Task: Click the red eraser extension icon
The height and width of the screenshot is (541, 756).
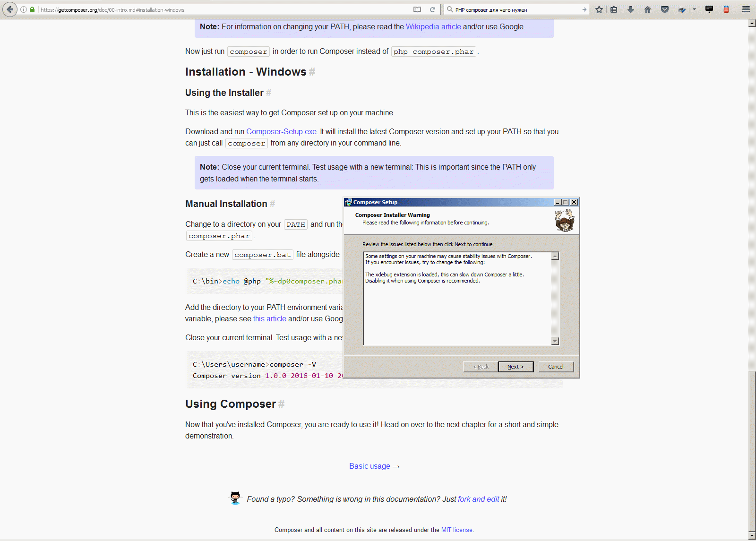Action: [x=726, y=9]
